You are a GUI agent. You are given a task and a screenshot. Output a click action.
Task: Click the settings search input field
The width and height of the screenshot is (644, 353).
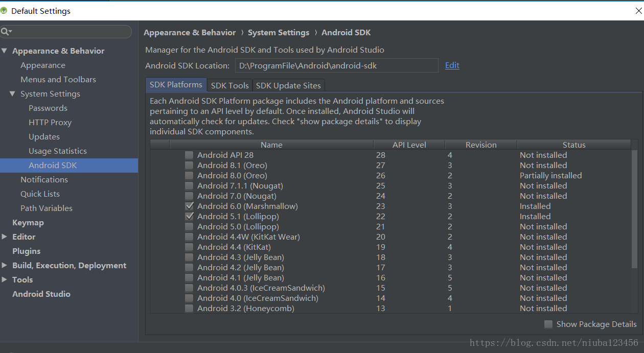(x=66, y=32)
